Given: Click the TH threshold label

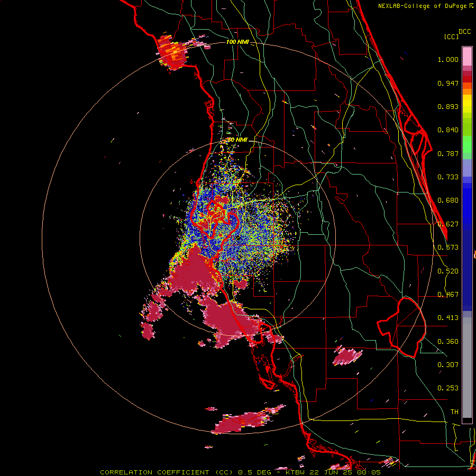Looking at the screenshot, I should point(454,412).
